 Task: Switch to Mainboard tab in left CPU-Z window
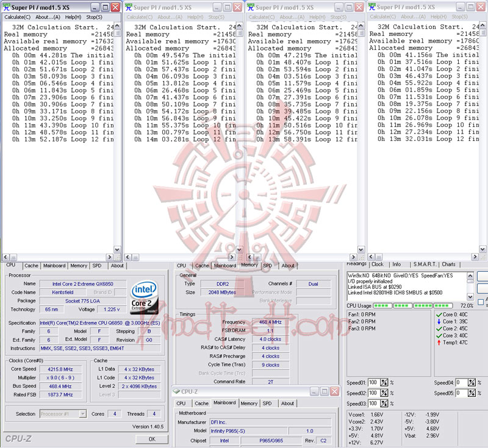54,266
